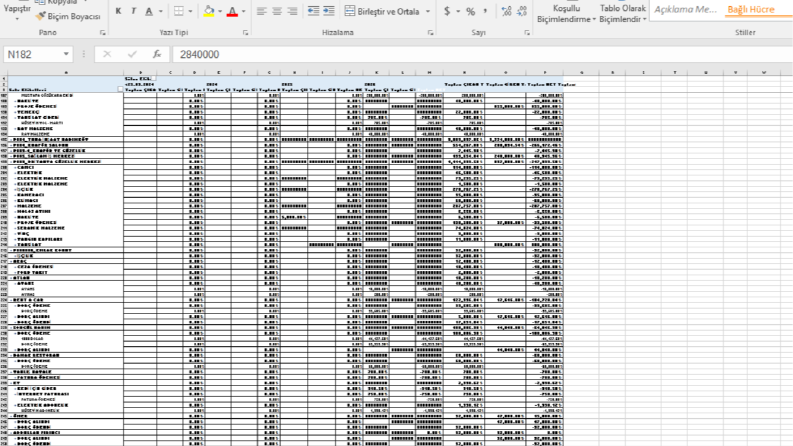793x446 pixels.
Task: Expand Birleştir ve Ortala dropdown arrow
Action: point(428,11)
